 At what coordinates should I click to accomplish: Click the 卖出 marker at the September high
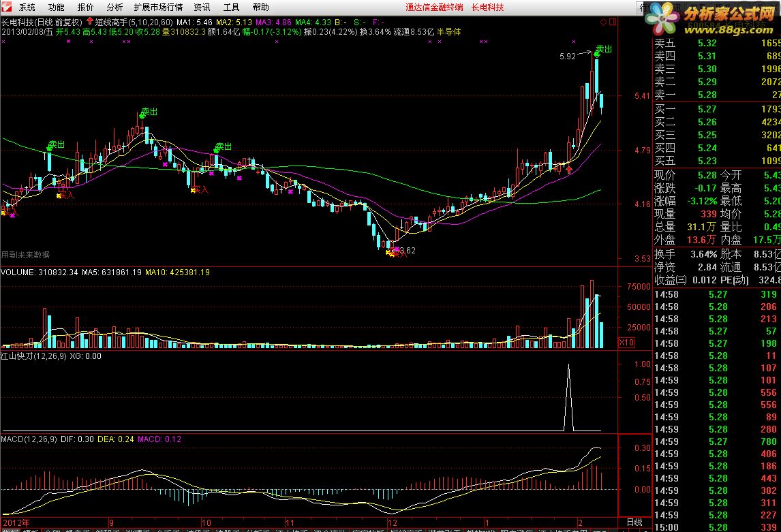(148, 112)
